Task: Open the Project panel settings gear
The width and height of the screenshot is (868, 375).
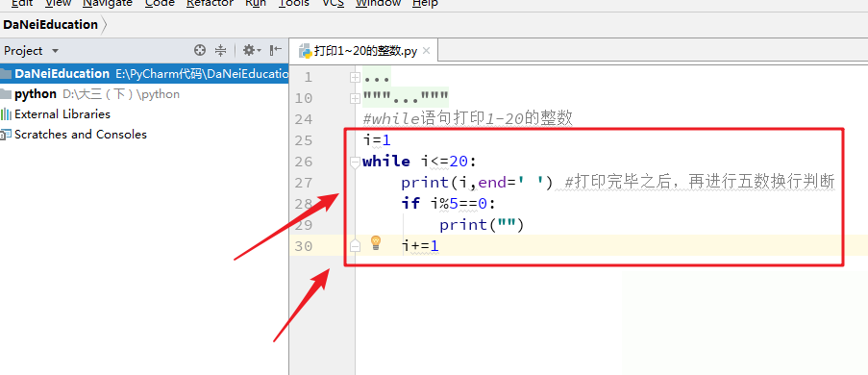Action: (252, 50)
